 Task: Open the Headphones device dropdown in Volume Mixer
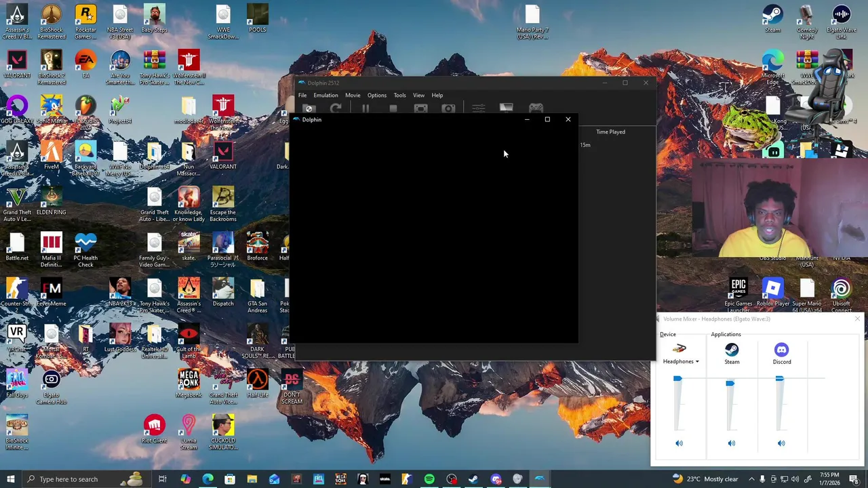pyautogui.click(x=681, y=362)
